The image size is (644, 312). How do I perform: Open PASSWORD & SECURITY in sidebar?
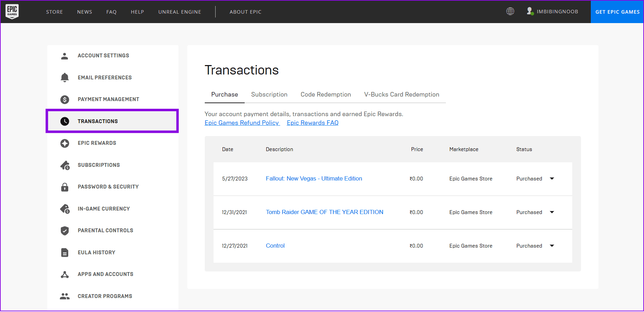[108, 187]
